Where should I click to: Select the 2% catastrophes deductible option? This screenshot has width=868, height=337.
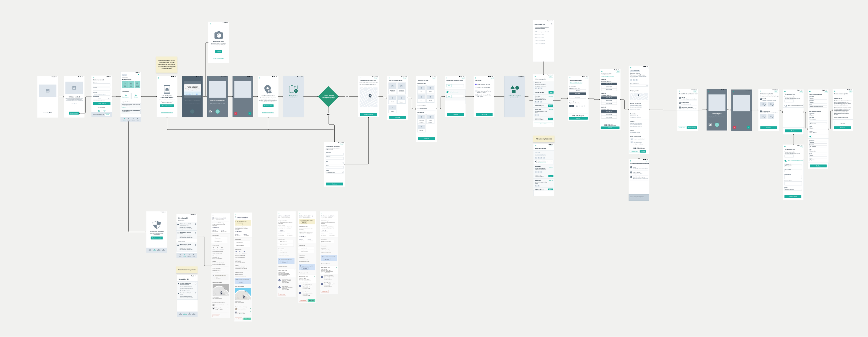tap(572, 106)
